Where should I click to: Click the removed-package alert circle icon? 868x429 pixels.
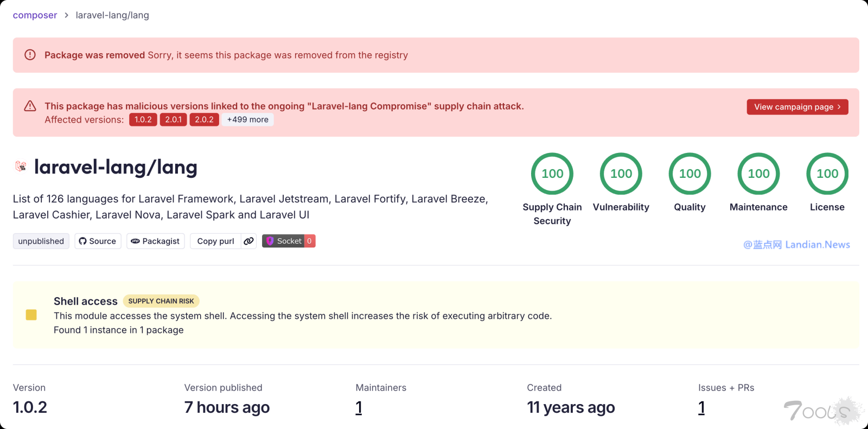[x=30, y=55]
